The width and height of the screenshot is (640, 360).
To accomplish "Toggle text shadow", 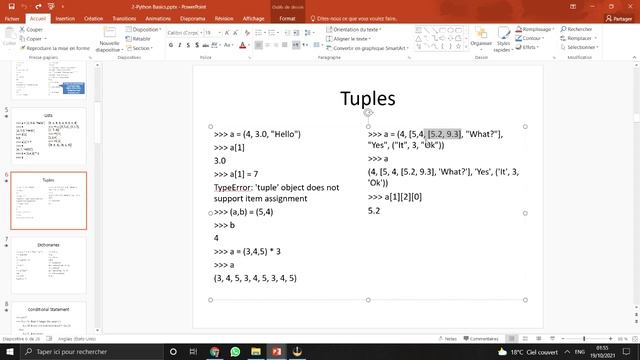I will point(197,45).
